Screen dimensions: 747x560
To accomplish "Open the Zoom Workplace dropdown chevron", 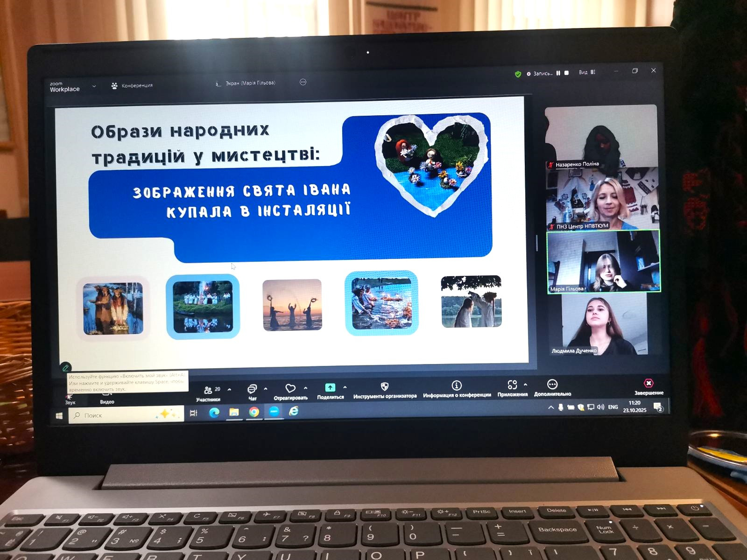I will [94, 86].
